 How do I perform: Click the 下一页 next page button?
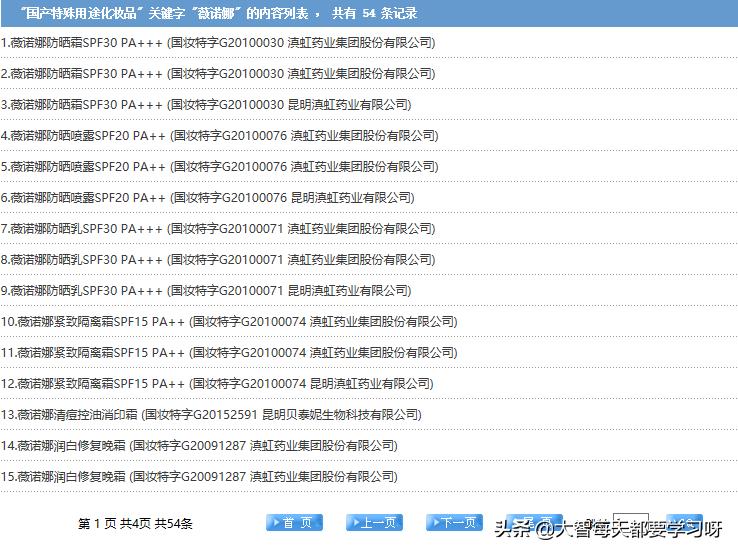point(454,522)
